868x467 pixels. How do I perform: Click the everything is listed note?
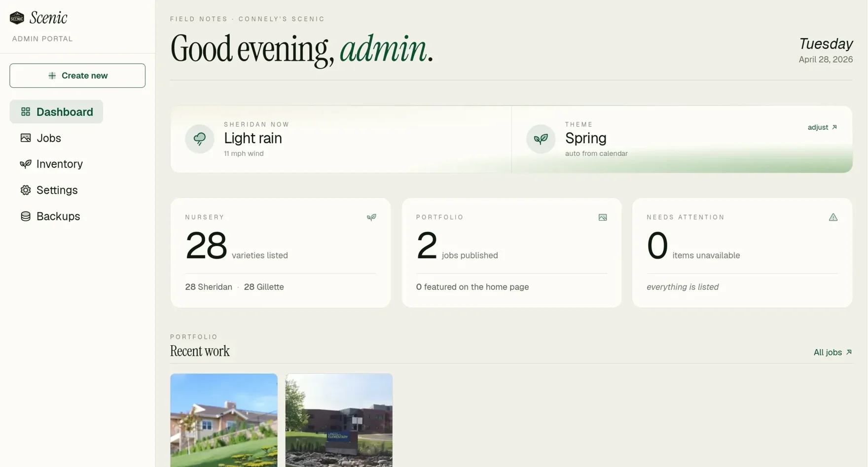click(x=683, y=287)
